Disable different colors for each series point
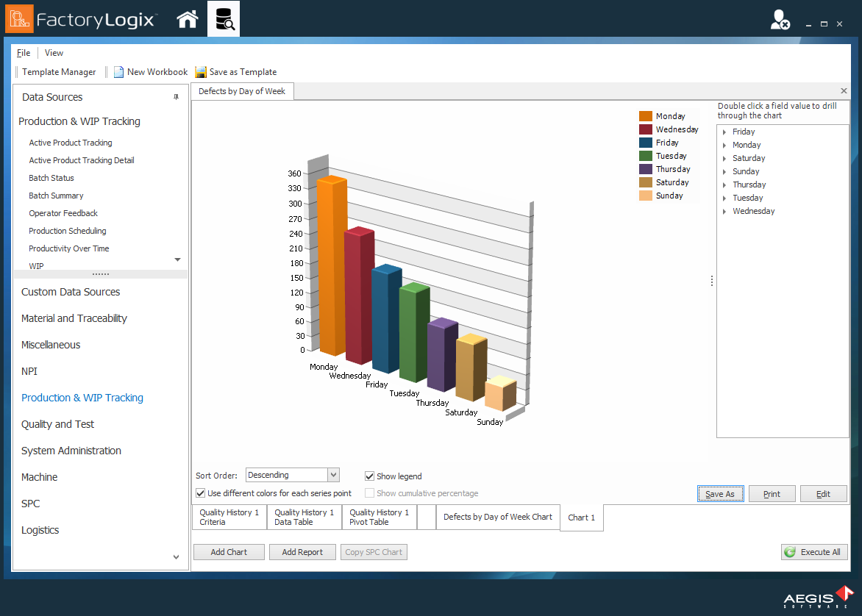The width and height of the screenshot is (862, 616). [x=199, y=493]
